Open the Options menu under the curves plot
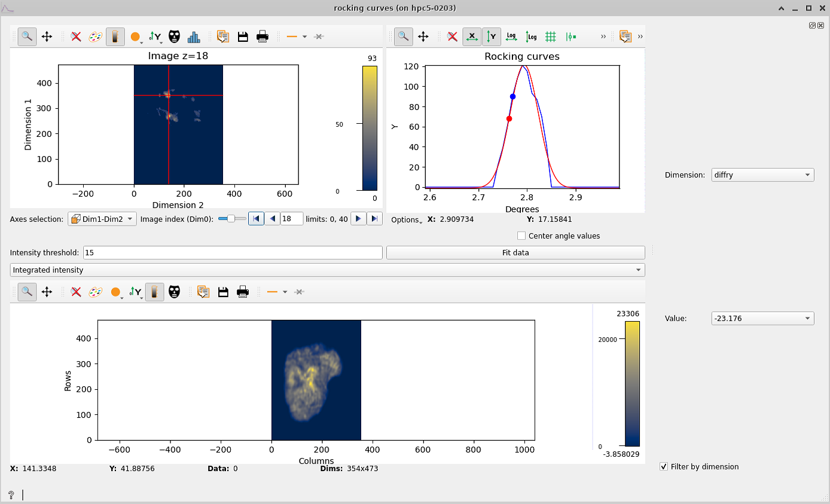This screenshot has width=830, height=504. click(x=406, y=220)
